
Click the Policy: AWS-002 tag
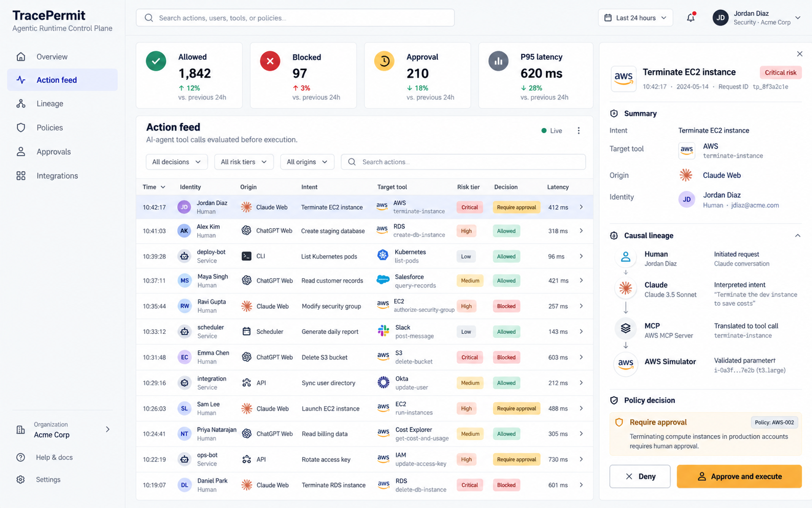774,422
